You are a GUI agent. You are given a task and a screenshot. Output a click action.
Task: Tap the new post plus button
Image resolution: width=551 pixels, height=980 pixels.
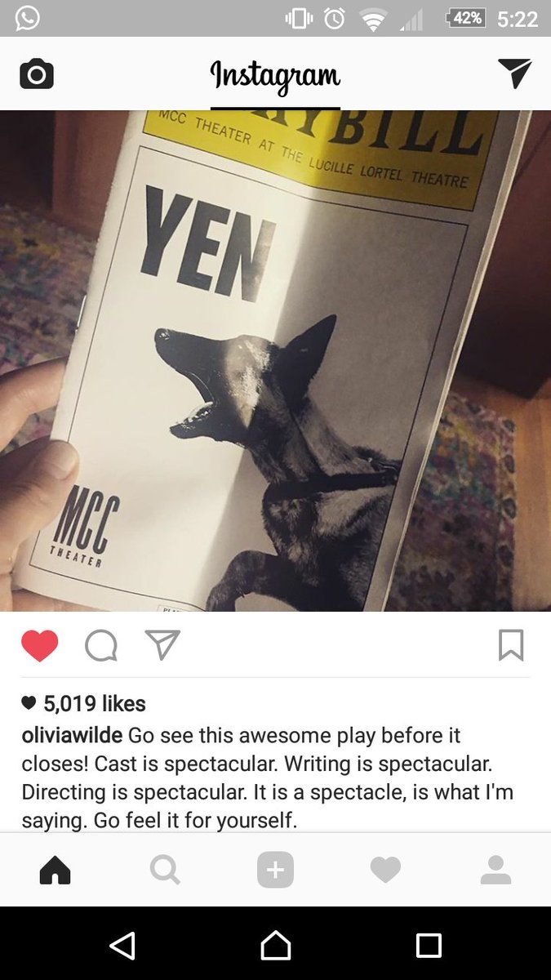(275, 871)
